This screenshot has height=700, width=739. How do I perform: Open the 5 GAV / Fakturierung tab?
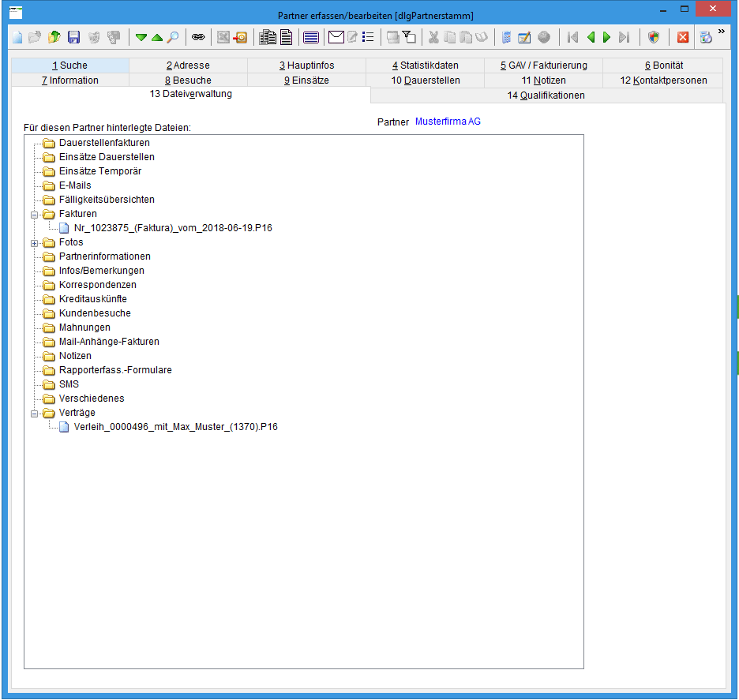pos(544,66)
